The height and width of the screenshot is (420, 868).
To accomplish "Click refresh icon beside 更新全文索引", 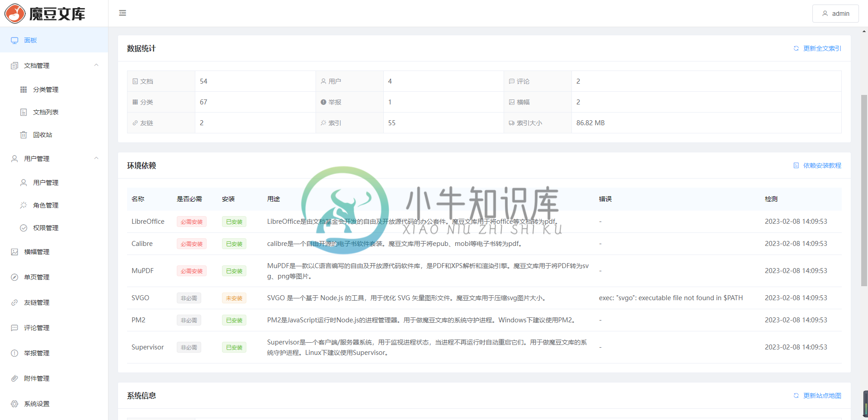I will point(796,48).
